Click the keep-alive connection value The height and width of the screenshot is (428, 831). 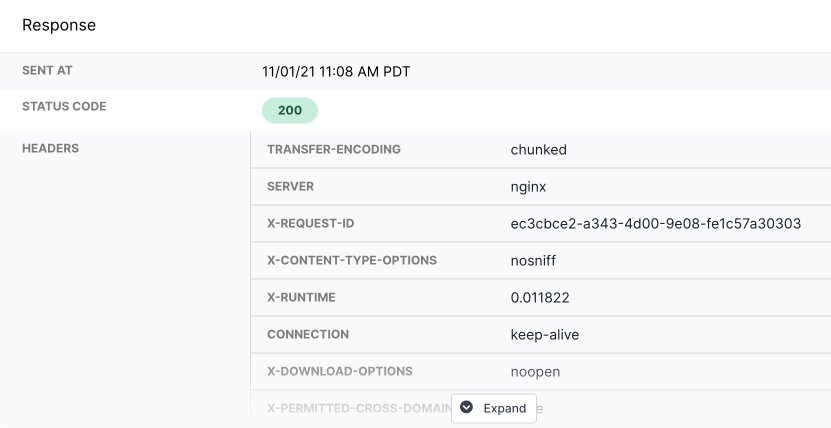click(545, 335)
